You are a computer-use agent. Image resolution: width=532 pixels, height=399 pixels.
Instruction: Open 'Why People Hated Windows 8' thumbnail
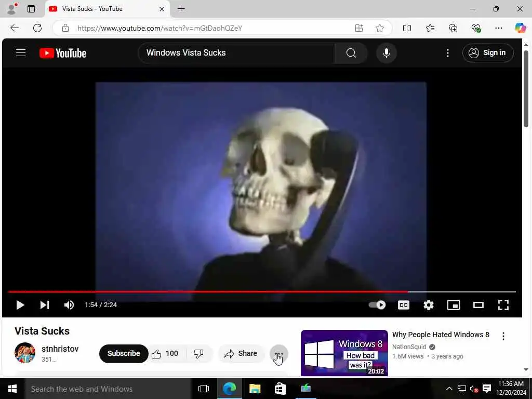click(x=344, y=353)
